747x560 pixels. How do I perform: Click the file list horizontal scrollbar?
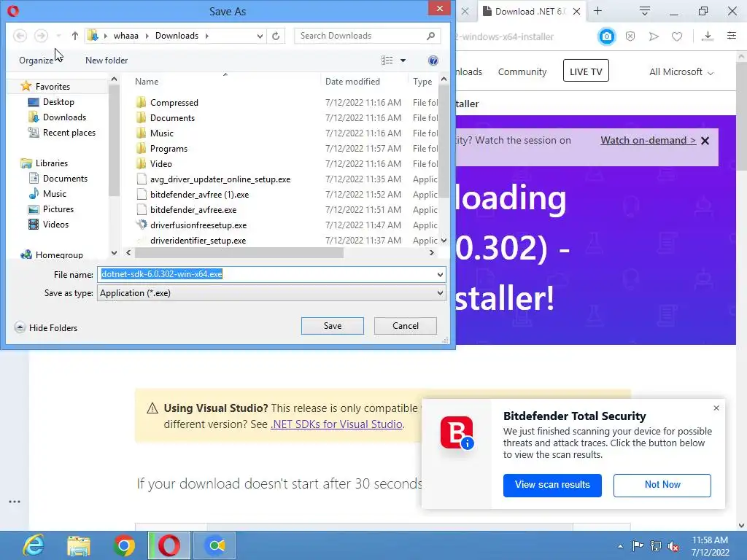(x=239, y=253)
